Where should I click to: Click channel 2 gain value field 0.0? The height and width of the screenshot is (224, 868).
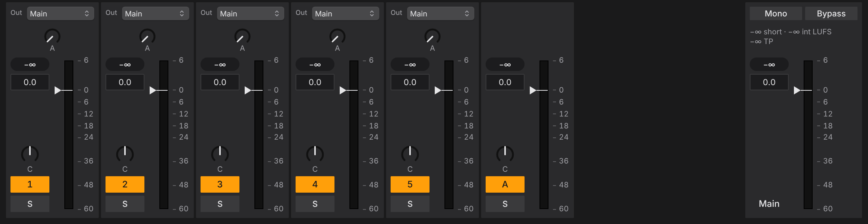[125, 82]
